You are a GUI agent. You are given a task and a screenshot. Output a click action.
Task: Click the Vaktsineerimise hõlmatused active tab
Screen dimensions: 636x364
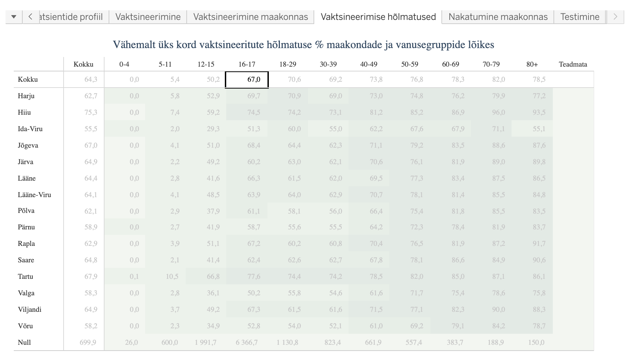pos(378,17)
